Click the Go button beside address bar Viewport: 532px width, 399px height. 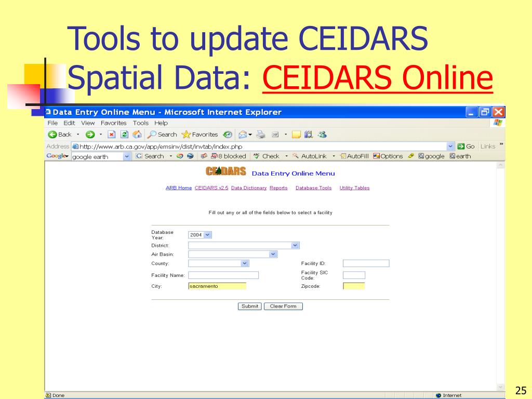click(x=466, y=146)
